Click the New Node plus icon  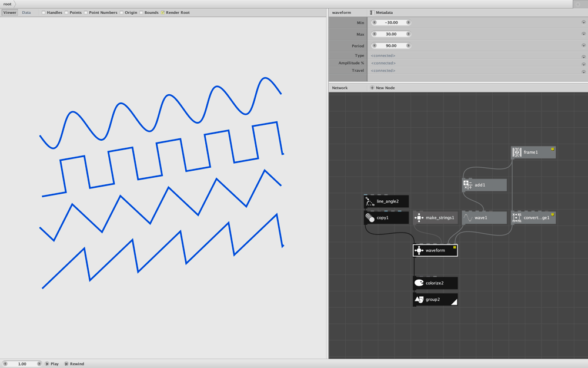click(x=372, y=88)
